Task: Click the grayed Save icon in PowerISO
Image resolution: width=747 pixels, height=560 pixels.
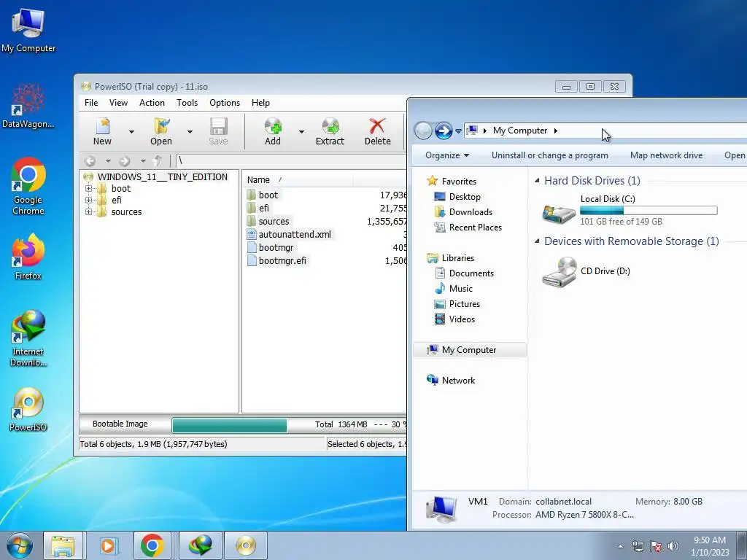Action: 218,131
